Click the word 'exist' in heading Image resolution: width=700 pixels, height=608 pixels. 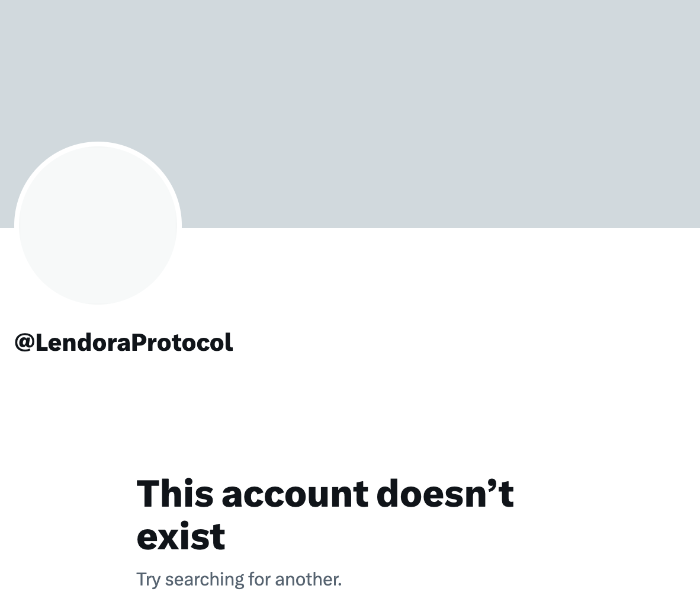click(181, 536)
